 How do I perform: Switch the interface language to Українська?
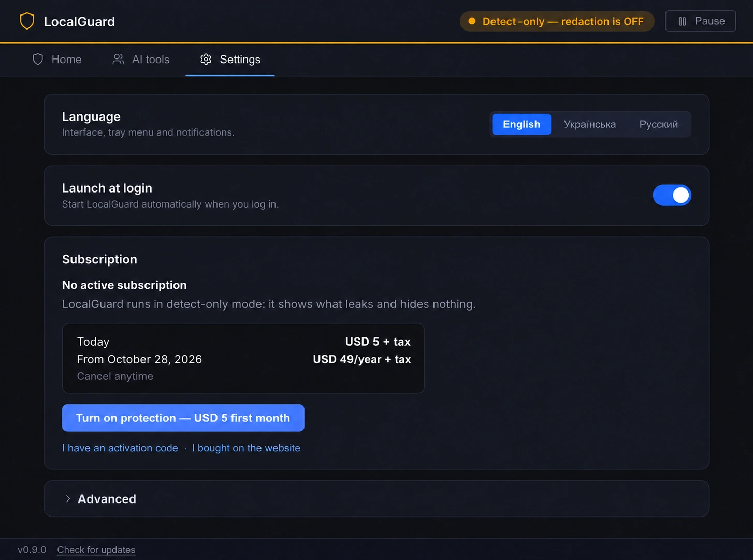590,124
